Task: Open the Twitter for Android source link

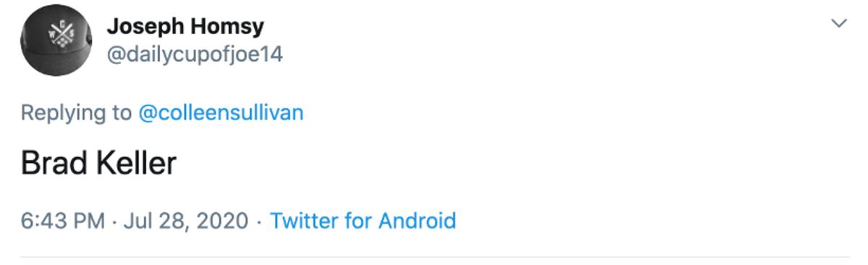Action: tap(363, 220)
